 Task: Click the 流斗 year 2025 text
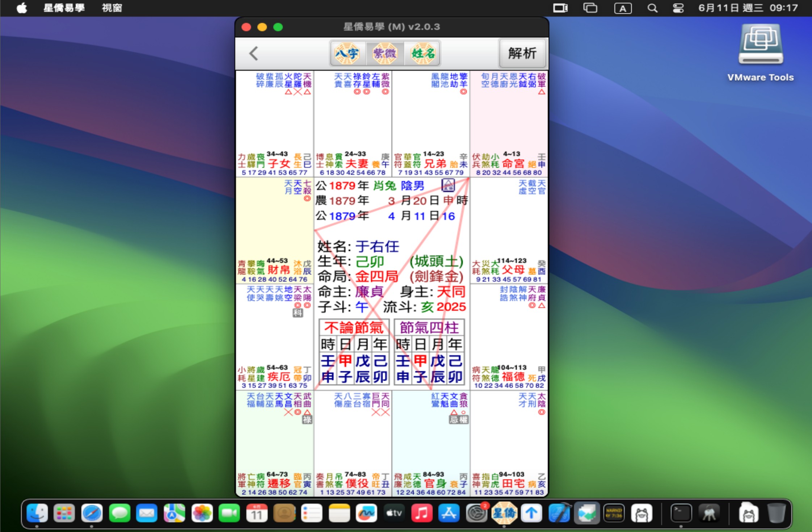[x=451, y=307]
